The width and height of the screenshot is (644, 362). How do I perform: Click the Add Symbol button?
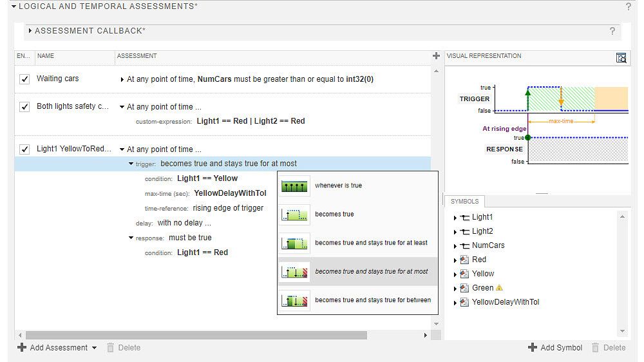click(555, 348)
